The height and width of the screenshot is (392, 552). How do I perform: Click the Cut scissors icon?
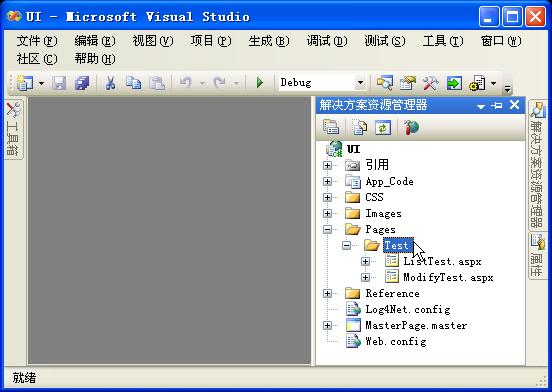[111, 83]
